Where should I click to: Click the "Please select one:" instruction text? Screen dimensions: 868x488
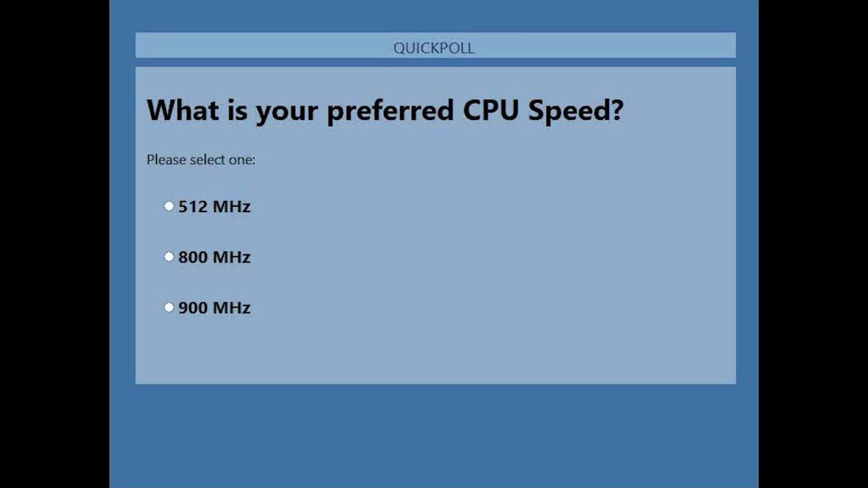tap(201, 160)
